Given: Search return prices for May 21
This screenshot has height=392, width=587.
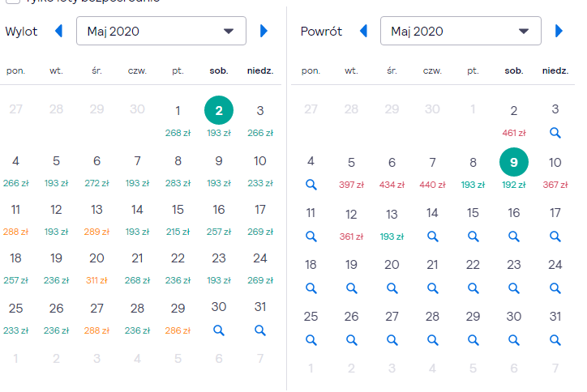Looking at the screenshot, I should (x=433, y=288).
